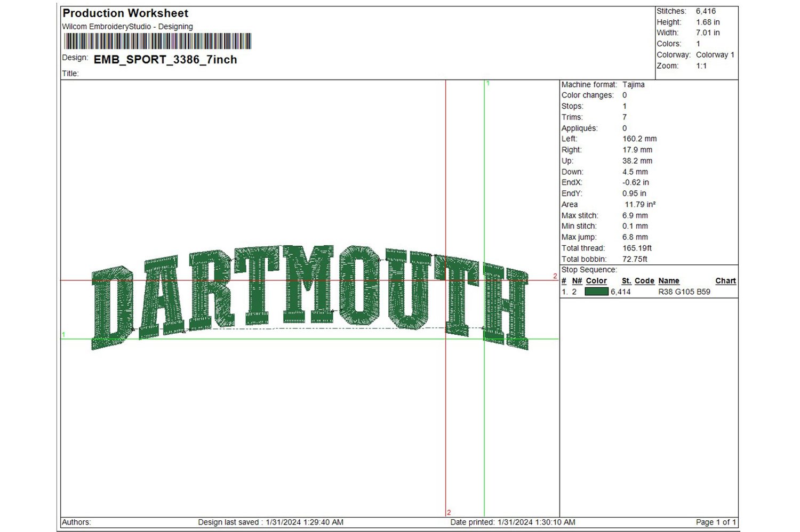This screenshot has height=532, width=800.
Task: Click the "Page 1 of 1" footer text
Action: [716, 522]
